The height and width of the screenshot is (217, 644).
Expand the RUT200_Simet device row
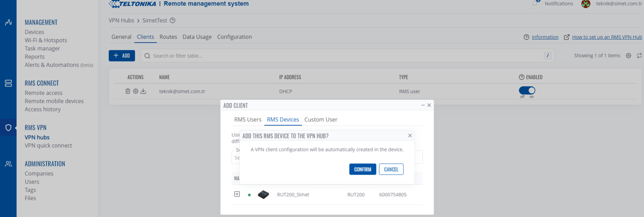(x=237, y=194)
